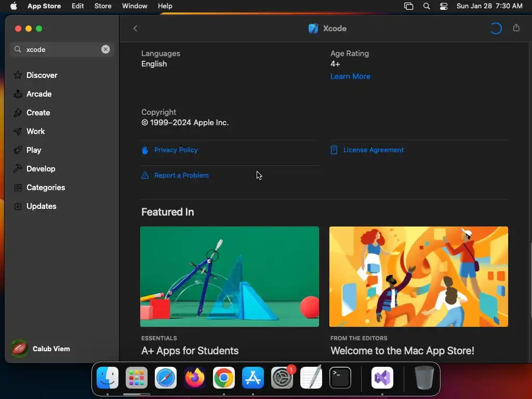Open Spotlight search in menu bar
This screenshot has height=399, width=532.
[427, 6]
